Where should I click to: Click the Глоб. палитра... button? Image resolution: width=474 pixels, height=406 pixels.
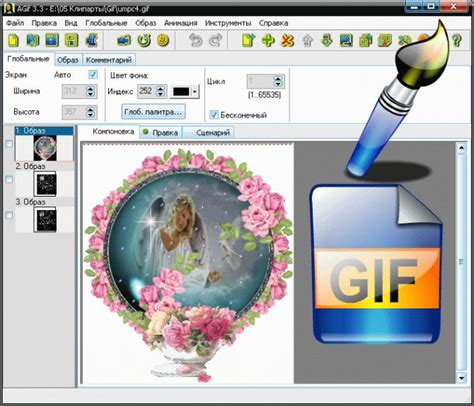pyautogui.click(x=153, y=112)
